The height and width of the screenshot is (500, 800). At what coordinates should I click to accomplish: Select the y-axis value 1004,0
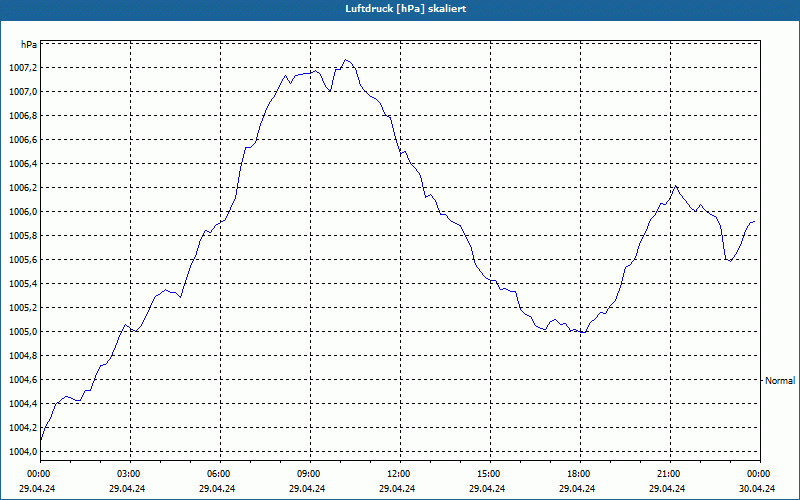click(23, 452)
